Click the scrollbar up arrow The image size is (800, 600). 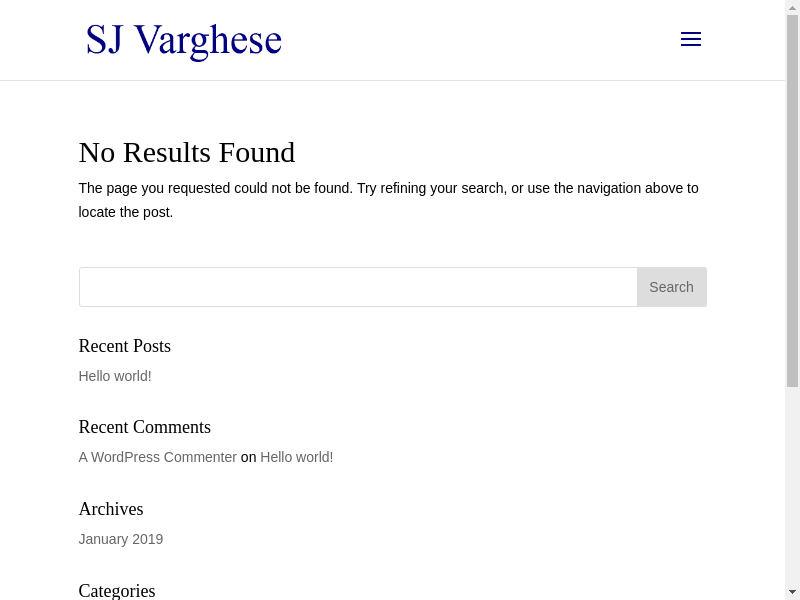792,7
